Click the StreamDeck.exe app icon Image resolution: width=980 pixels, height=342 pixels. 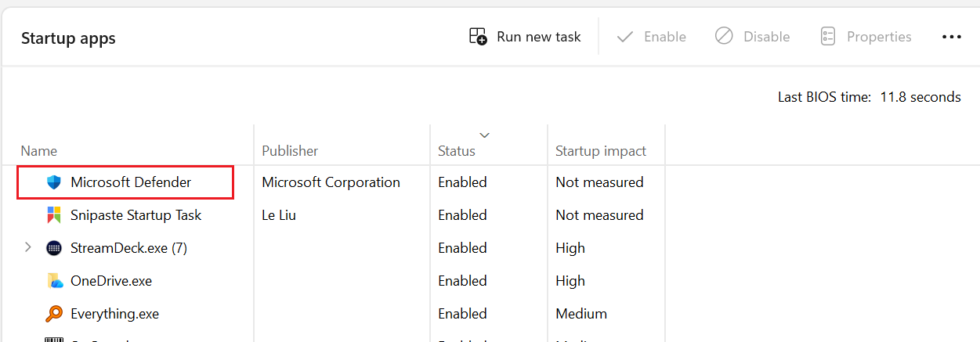pos(54,248)
